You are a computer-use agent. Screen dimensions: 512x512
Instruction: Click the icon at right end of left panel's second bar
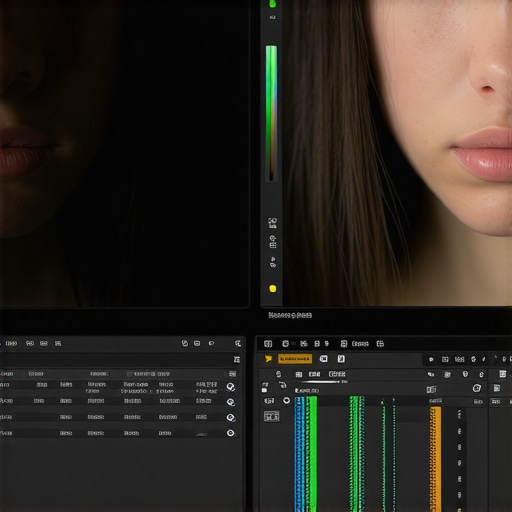tap(237, 359)
